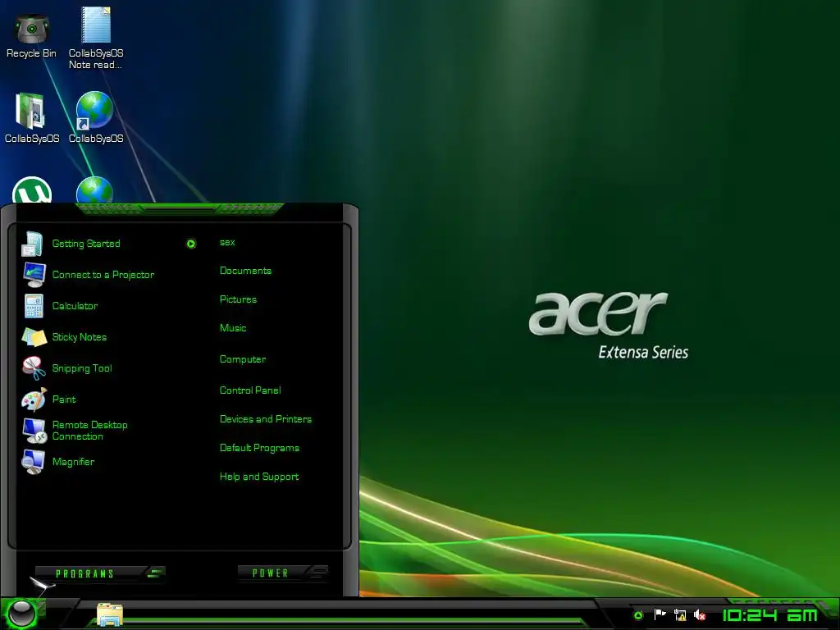Open Default Programs
The height and width of the screenshot is (630, 840).
tap(259, 448)
